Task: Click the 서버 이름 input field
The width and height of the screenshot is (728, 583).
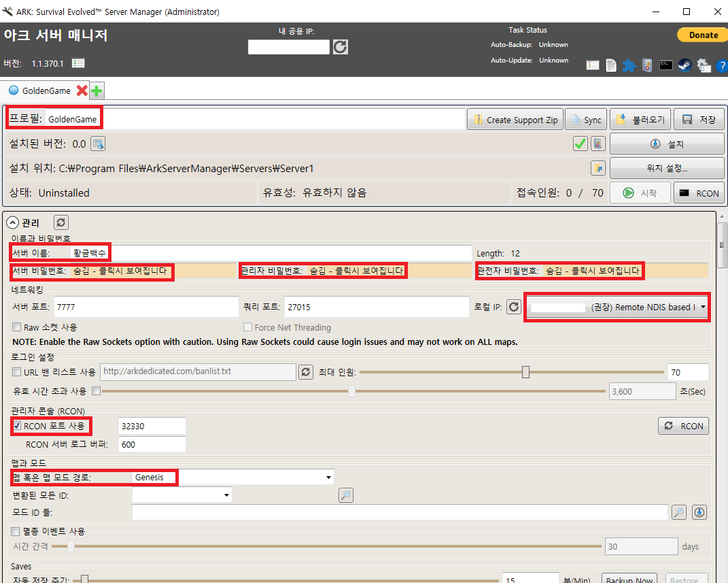Action: coord(272,253)
